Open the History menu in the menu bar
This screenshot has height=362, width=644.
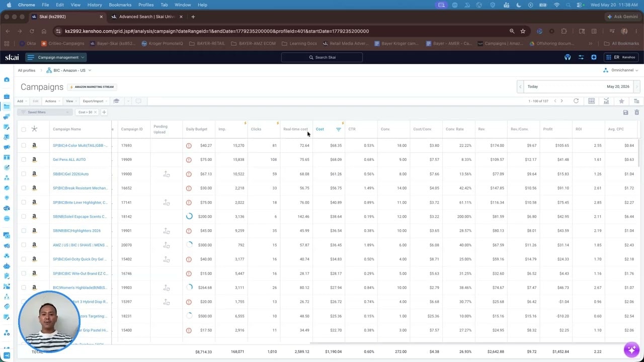[x=95, y=5]
